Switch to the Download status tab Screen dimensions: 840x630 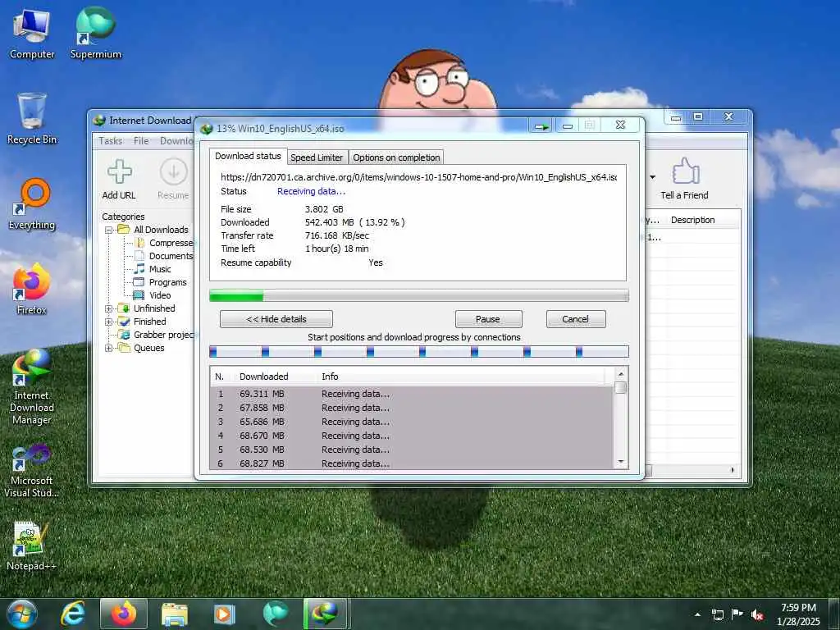[x=248, y=156]
